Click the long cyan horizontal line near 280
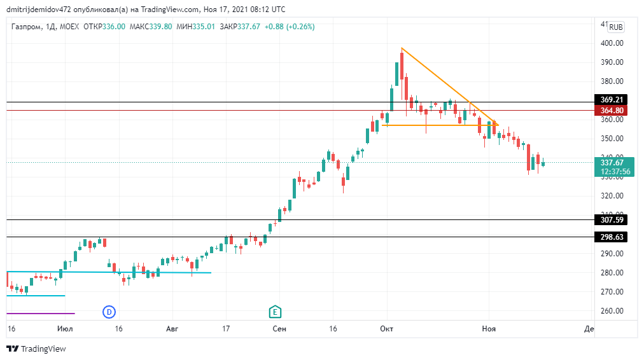Screen dimensions: 644x360 click(x=109, y=272)
